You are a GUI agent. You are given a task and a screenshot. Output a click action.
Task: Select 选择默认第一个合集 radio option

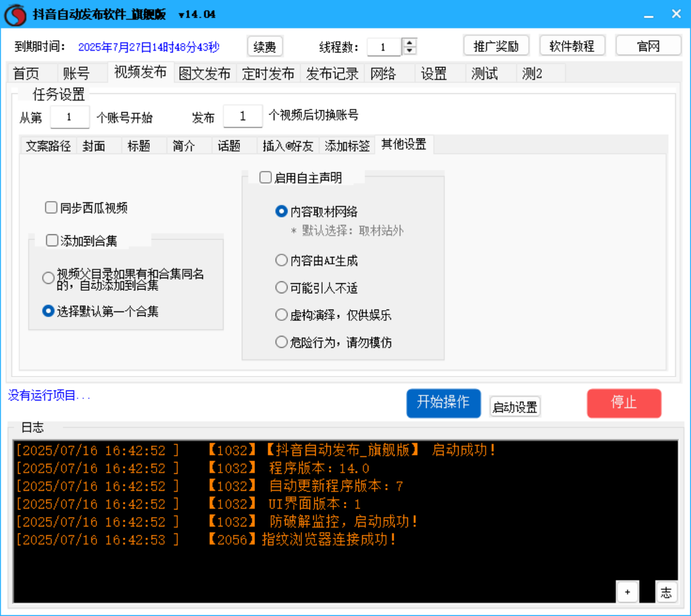(x=48, y=311)
